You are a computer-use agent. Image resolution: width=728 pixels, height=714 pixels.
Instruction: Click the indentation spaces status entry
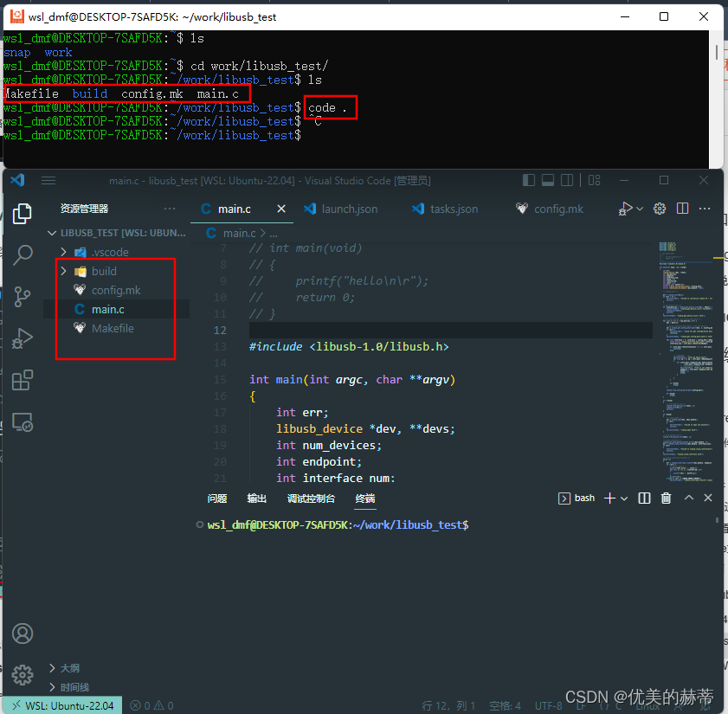tap(505, 705)
